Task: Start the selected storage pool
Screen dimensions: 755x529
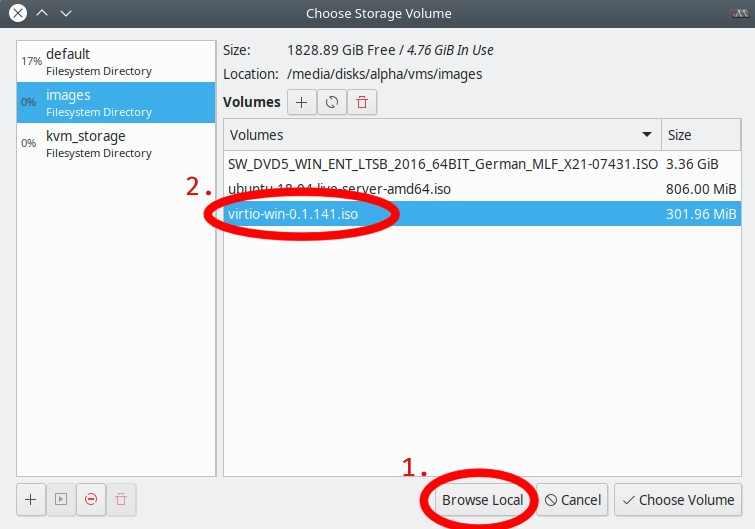Action: pos(61,500)
